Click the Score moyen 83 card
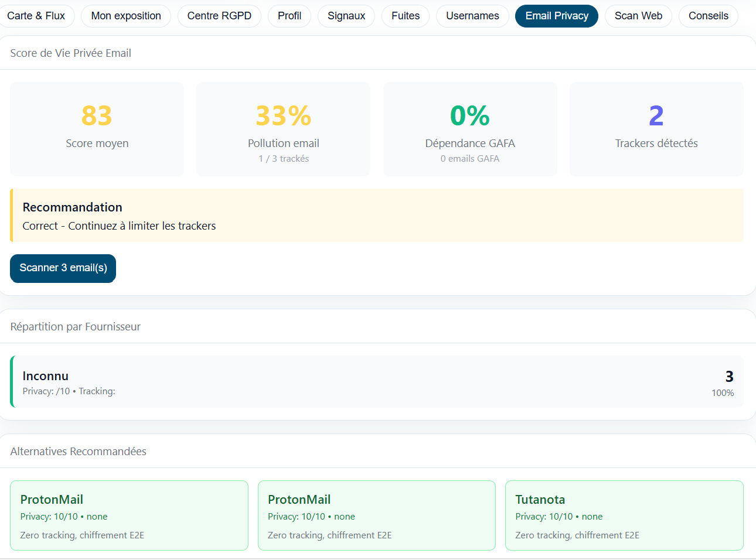The height and width of the screenshot is (560, 756). pyautogui.click(x=97, y=129)
